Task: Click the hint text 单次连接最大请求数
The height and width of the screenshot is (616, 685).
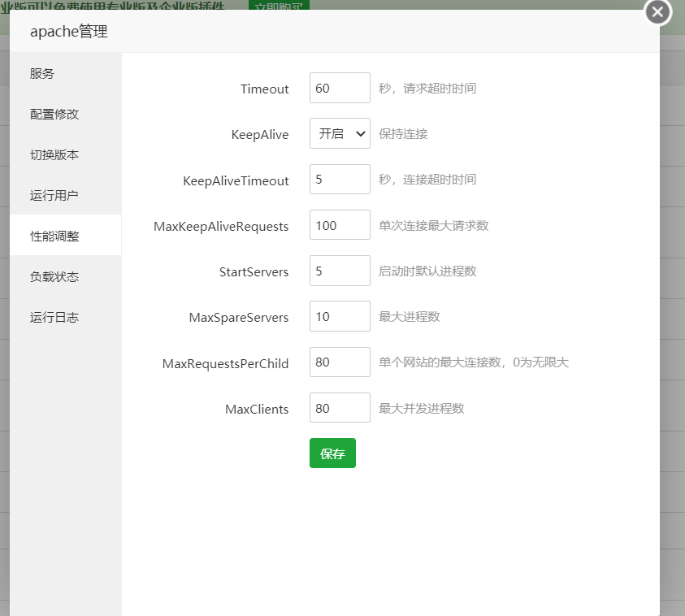Action: (x=433, y=225)
